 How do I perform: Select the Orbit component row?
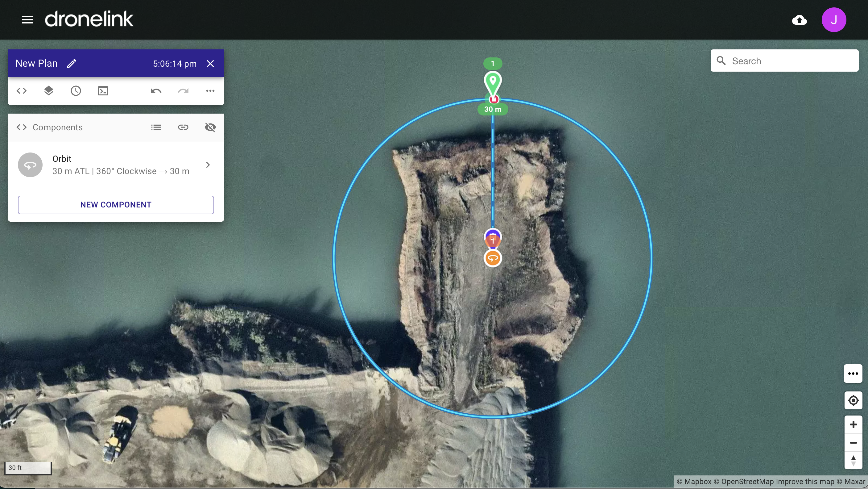(116, 165)
